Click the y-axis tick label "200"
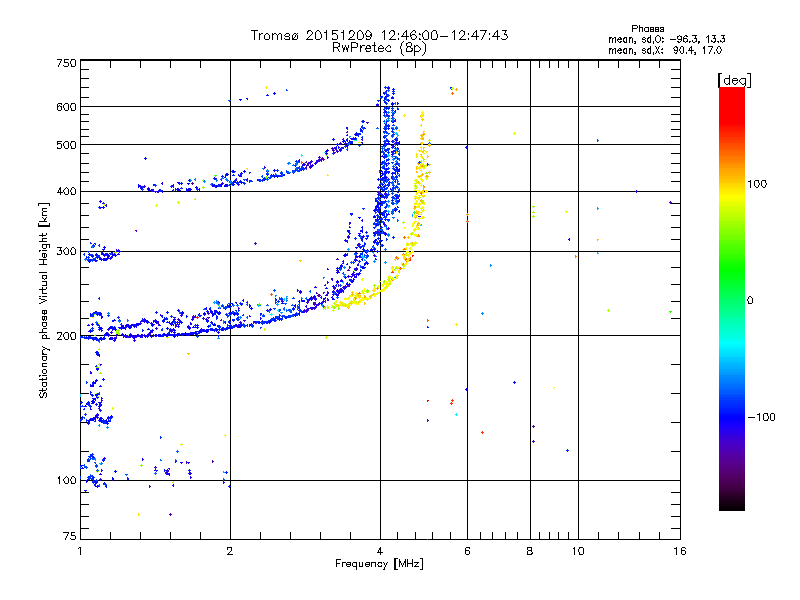The width and height of the screenshot is (800, 600). 67,336
